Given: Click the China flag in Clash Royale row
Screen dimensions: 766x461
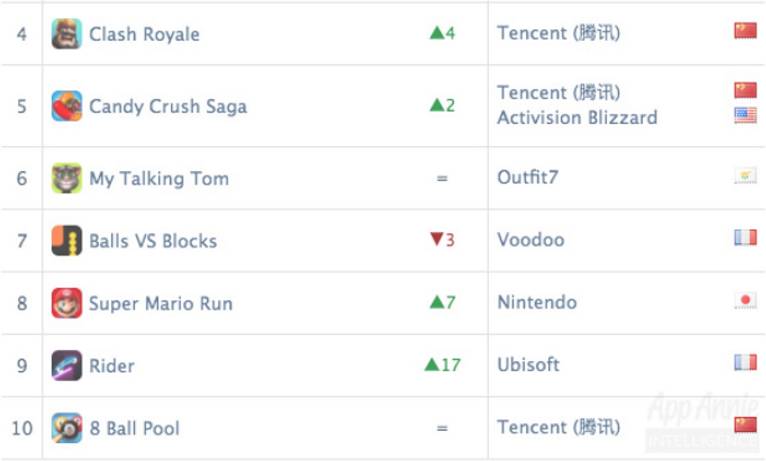Looking at the screenshot, I should point(745,31).
